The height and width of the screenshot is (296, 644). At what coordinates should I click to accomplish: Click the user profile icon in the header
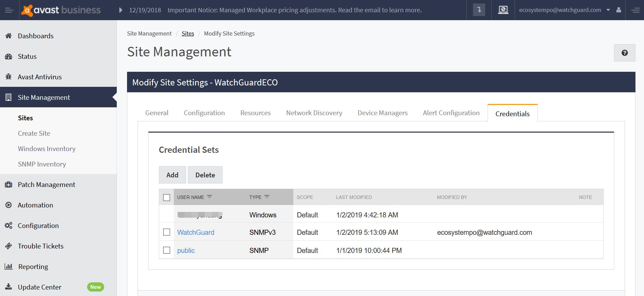click(618, 10)
